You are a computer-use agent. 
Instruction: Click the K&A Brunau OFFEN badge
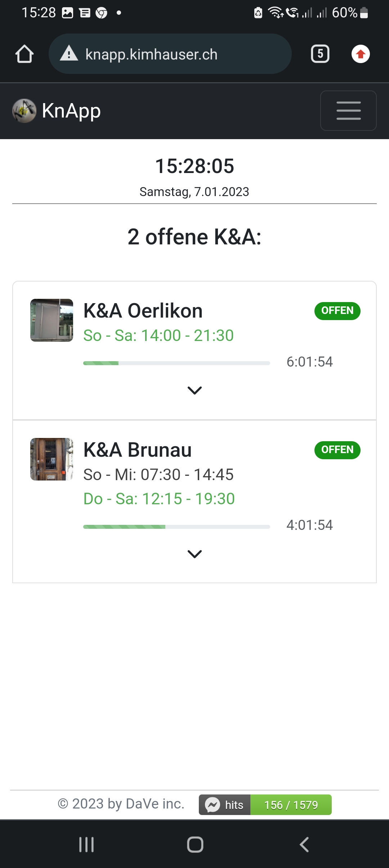[337, 450]
